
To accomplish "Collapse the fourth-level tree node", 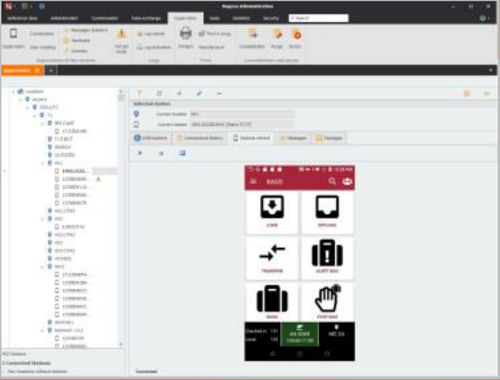I will pos(35,115).
